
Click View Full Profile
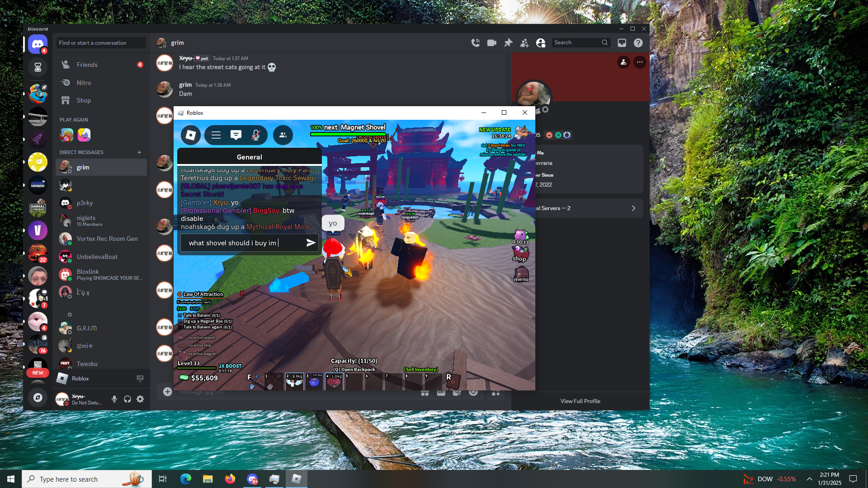coord(580,401)
